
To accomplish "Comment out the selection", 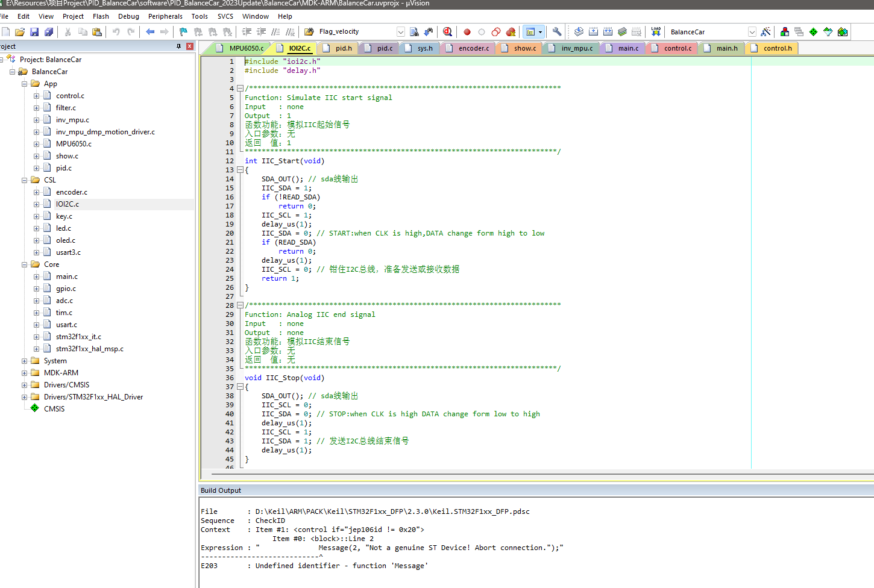I will [275, 32].
